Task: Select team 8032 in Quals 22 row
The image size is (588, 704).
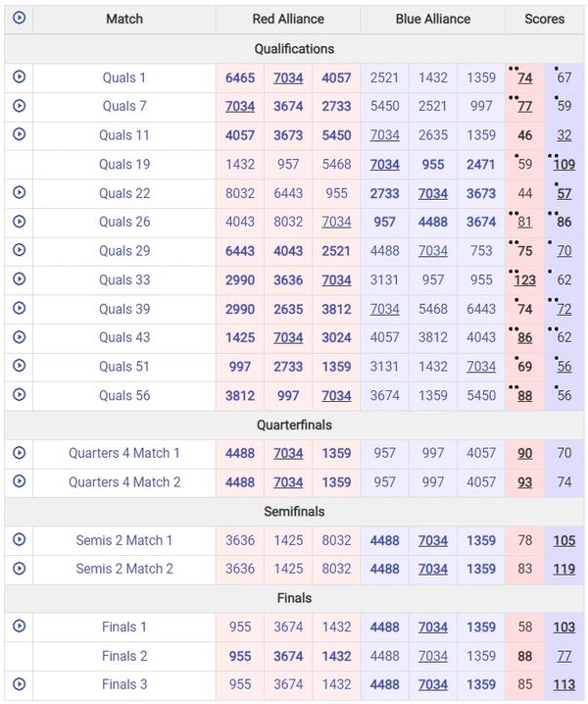Action: point(240,194)
